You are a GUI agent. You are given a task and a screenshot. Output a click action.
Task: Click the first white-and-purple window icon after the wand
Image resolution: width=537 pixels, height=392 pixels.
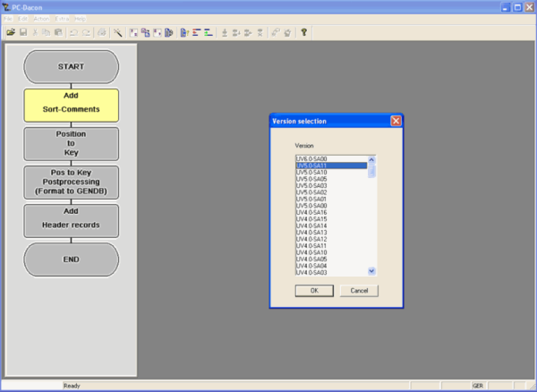(134, 32)
